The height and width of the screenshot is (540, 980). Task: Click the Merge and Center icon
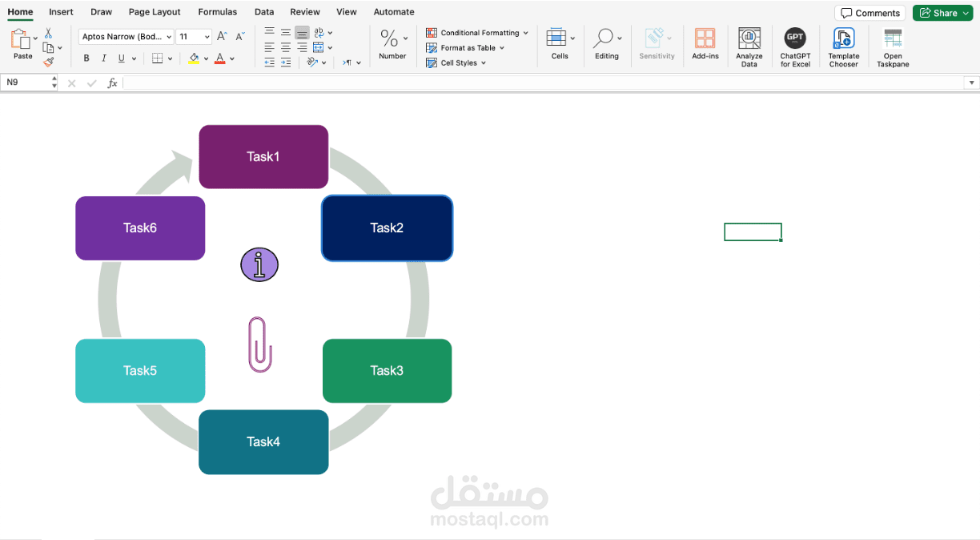(319, 47)
